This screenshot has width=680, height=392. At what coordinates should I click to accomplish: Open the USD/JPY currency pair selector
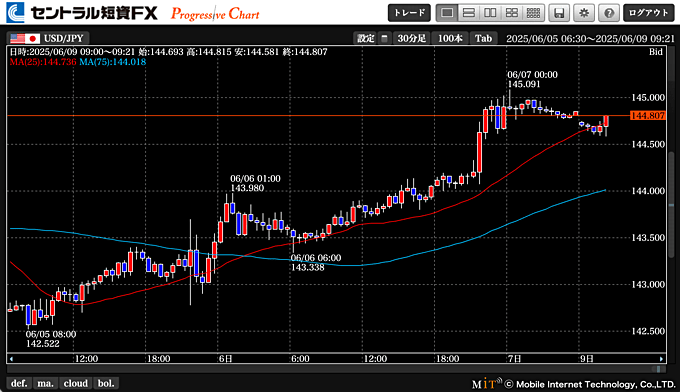[49, 38]
